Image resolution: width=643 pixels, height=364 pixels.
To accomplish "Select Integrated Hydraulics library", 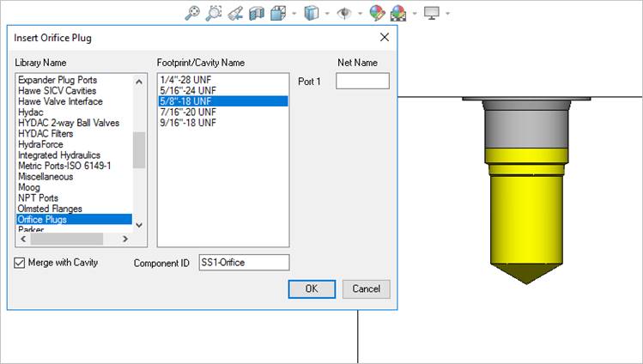I will click(59, 155).
